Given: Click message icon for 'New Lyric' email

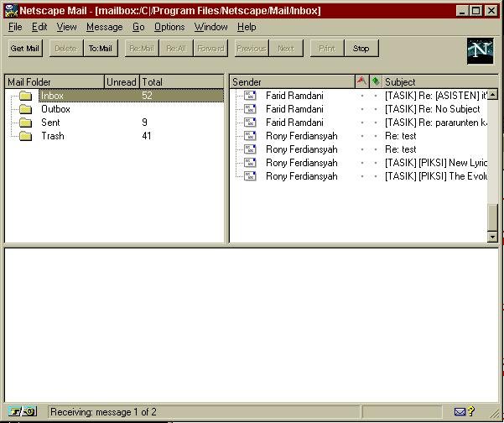Looking at the screenshot, I should coord(250,163).
